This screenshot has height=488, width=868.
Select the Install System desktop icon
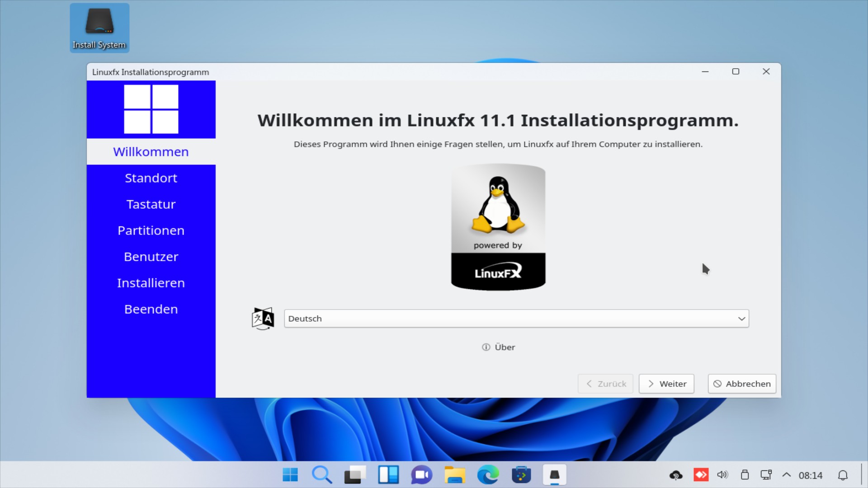point(99,27)
